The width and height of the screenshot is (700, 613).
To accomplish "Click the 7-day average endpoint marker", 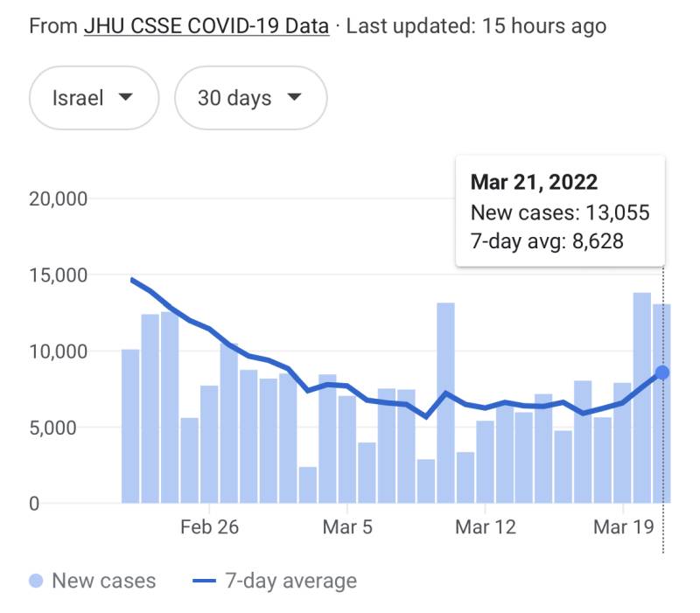I will coord(662,373).
